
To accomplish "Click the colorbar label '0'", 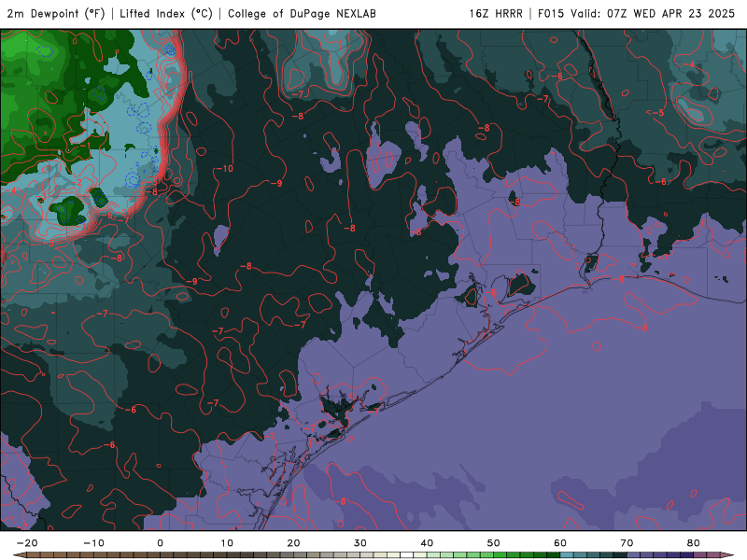I will (160, 543).
